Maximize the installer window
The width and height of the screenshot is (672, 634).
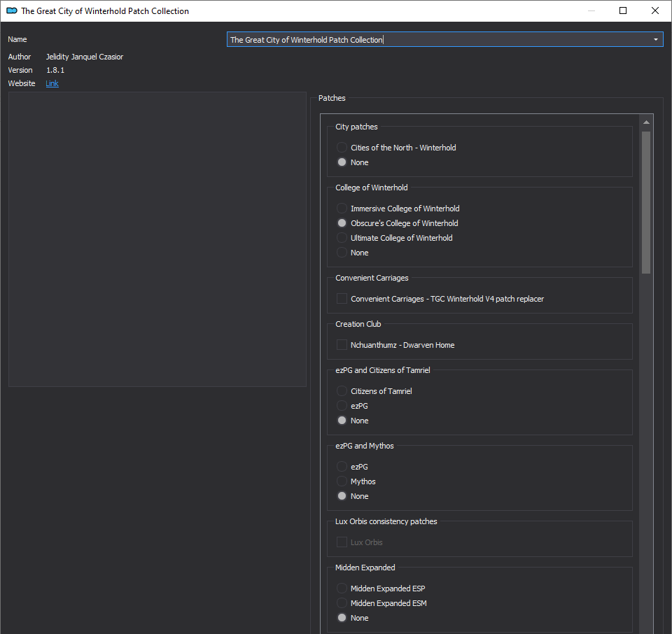coord(623,10)
